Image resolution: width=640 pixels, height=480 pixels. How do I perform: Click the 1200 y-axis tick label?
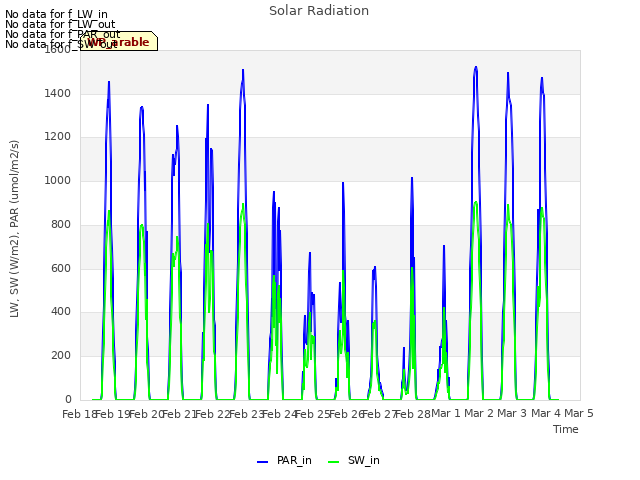point(58,137)
